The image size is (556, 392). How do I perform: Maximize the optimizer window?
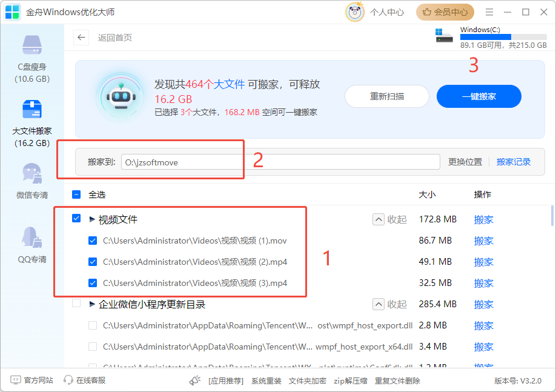click(x=526, y=12)
